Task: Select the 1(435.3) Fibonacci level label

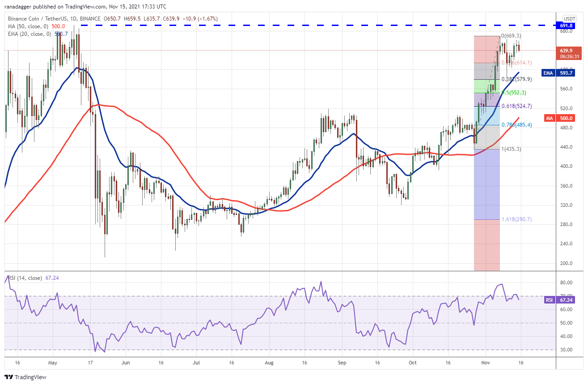Action: click(511, 149)
